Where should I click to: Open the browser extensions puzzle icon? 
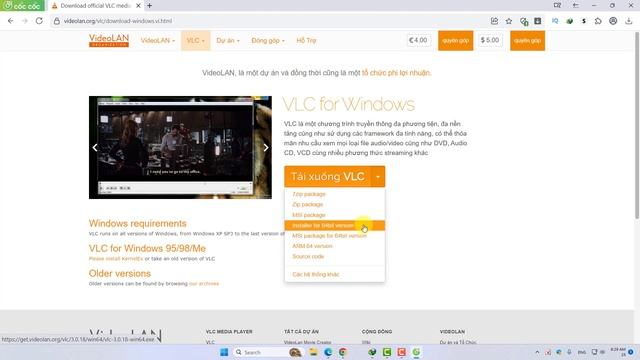(x=598, y=21)
